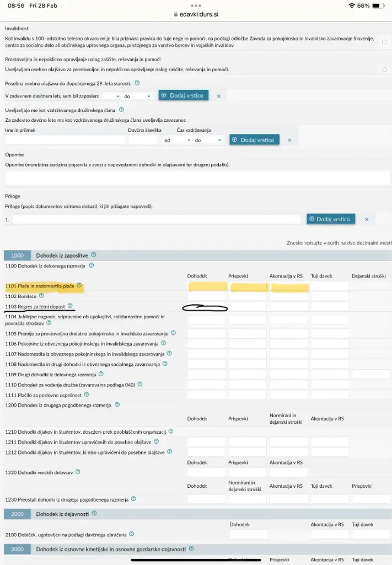Viewport: 392px width, 565px height.
Task: Expand the Čas vzdrževanja 'od' dropdown
Action: 182,140
